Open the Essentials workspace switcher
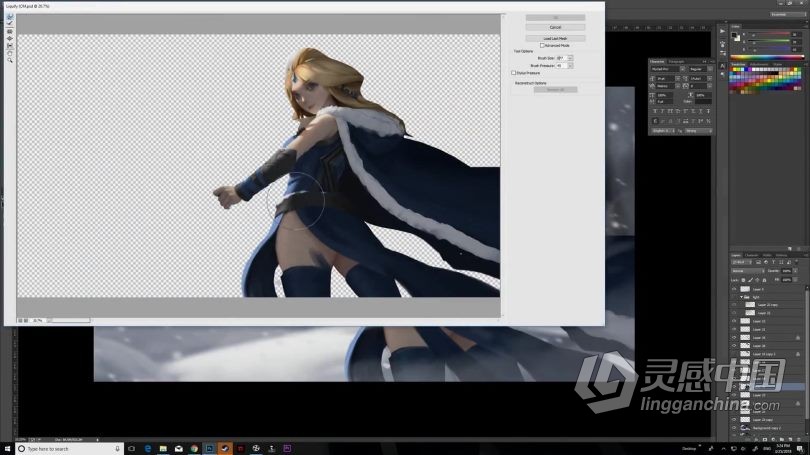This screenshot has height=455, width=810. click(x=787, y=14)
